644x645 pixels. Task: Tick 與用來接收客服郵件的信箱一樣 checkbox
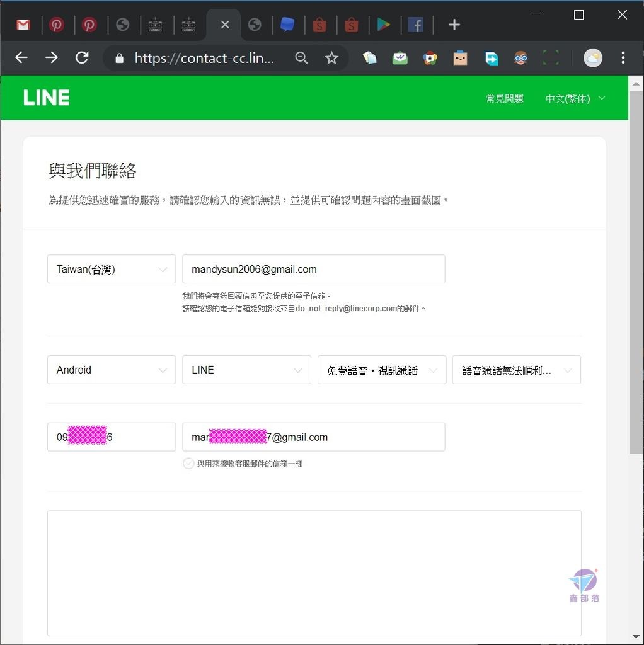pyautogui.click(x=188, y=464)
